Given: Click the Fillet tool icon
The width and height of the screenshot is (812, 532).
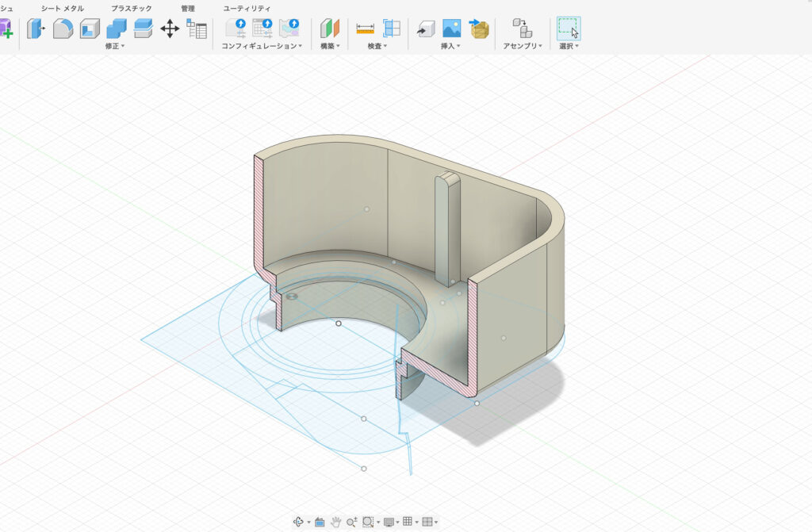Looking at the screenshot, I should 63,29.
